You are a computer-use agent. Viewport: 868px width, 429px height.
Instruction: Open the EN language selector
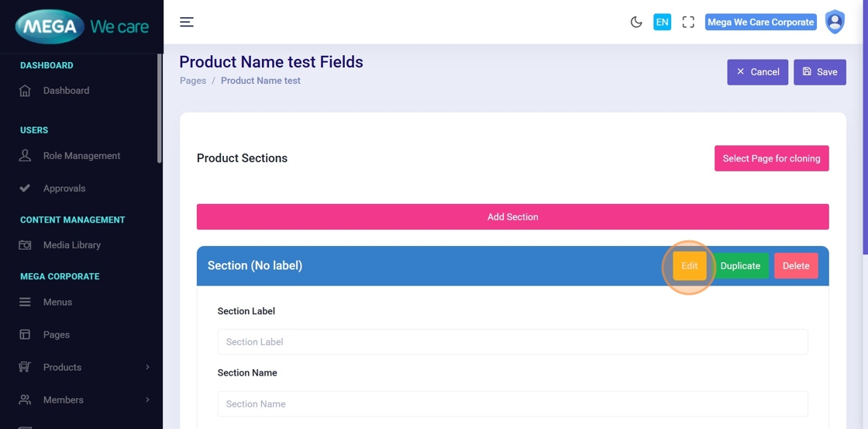[662, 22]
